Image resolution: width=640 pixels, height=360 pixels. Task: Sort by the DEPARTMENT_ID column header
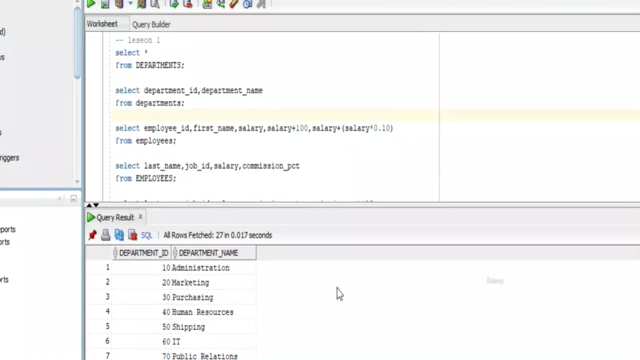click(141, 253)
